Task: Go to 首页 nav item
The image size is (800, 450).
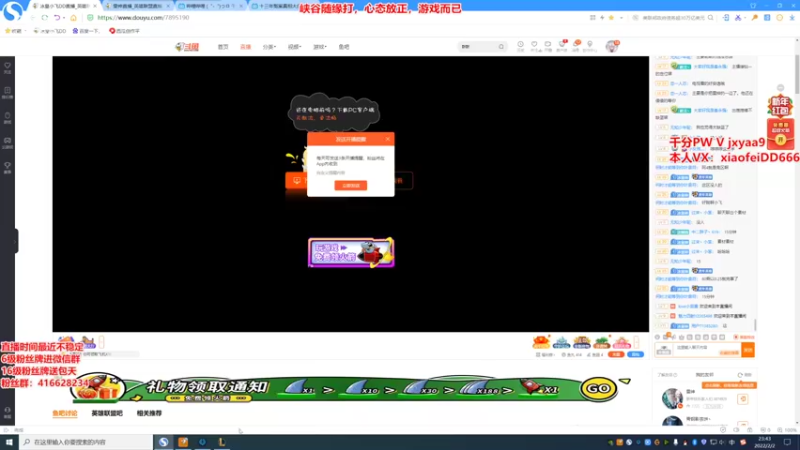Action: point(223,47)
